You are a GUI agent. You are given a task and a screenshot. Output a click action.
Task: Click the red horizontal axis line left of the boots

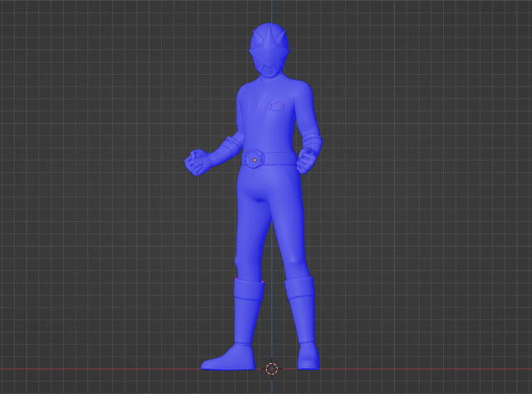(100, 369)
